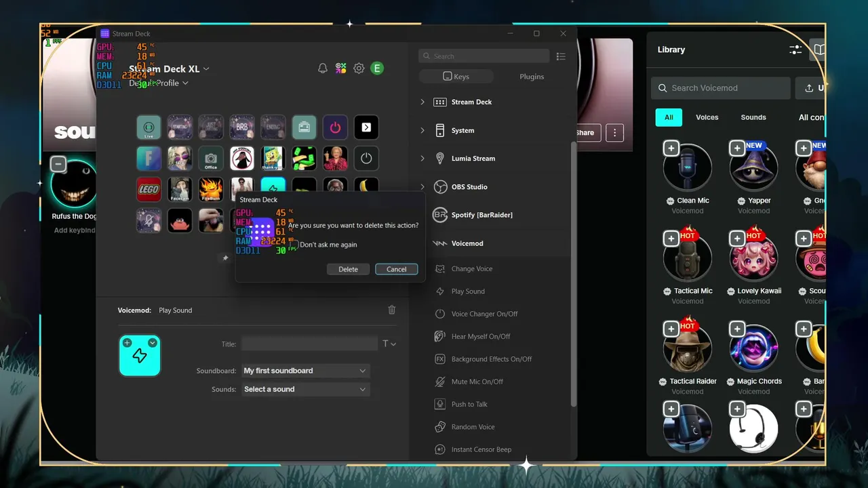Screen dimensions: 868x488
Task: Select the Fortnite F key
Action: pos(149,159)
